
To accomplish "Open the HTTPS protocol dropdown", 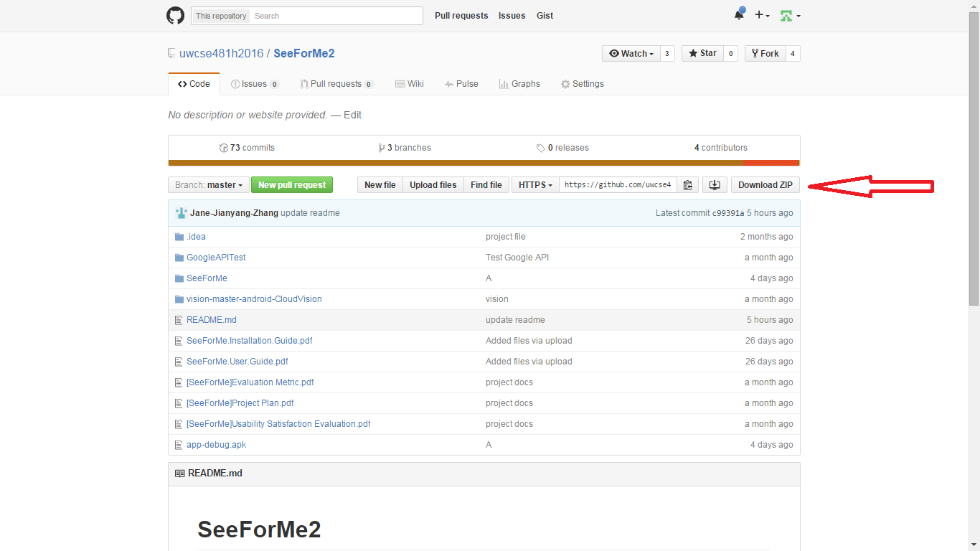I will pyautogui.click(x=535, y=185).
